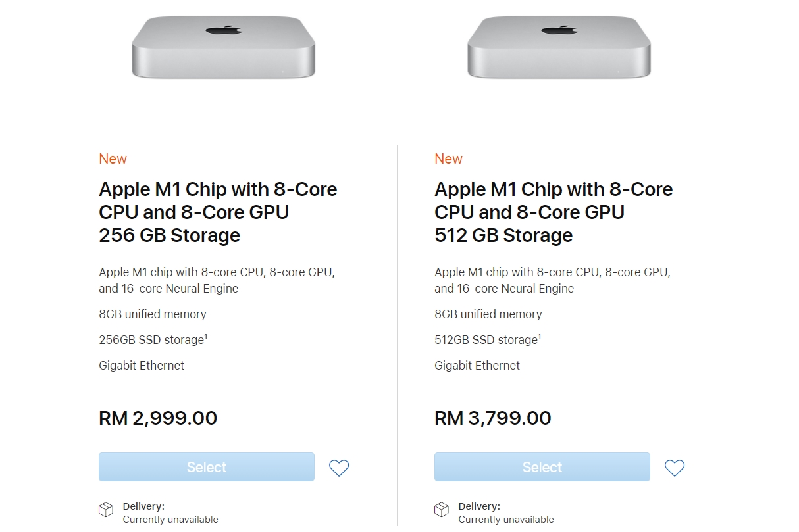Click the RM 3,799.00 price

[x=493, y=418]
